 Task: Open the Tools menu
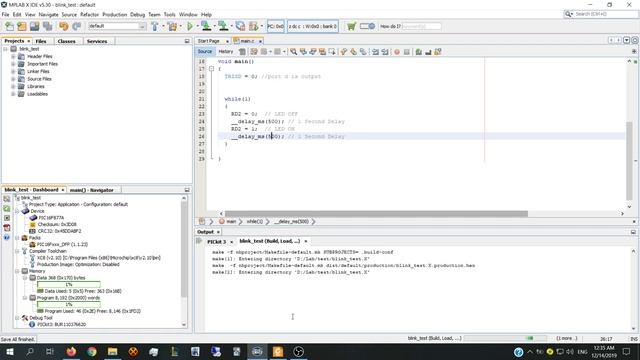(169, 14)
